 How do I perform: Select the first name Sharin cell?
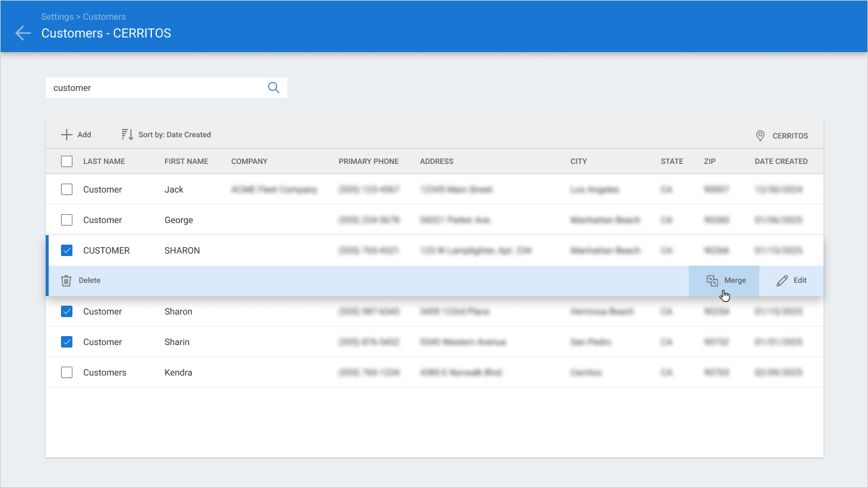point(177,342)
